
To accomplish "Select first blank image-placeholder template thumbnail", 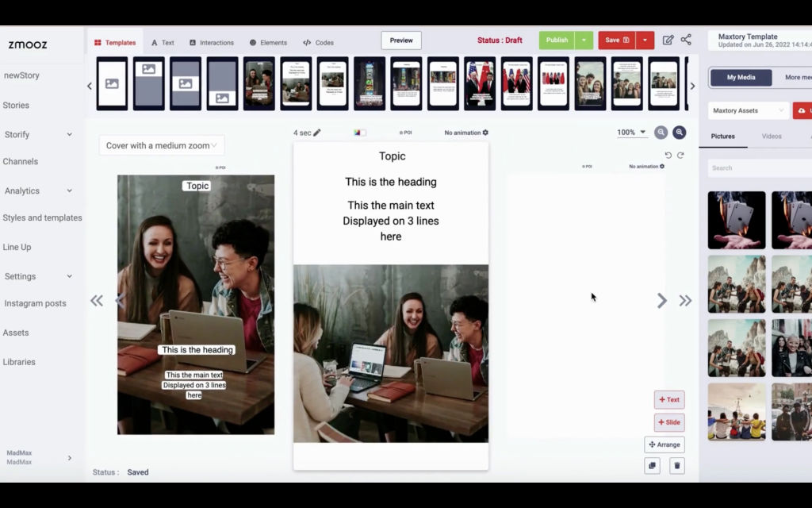I will (x=112, y=83).
